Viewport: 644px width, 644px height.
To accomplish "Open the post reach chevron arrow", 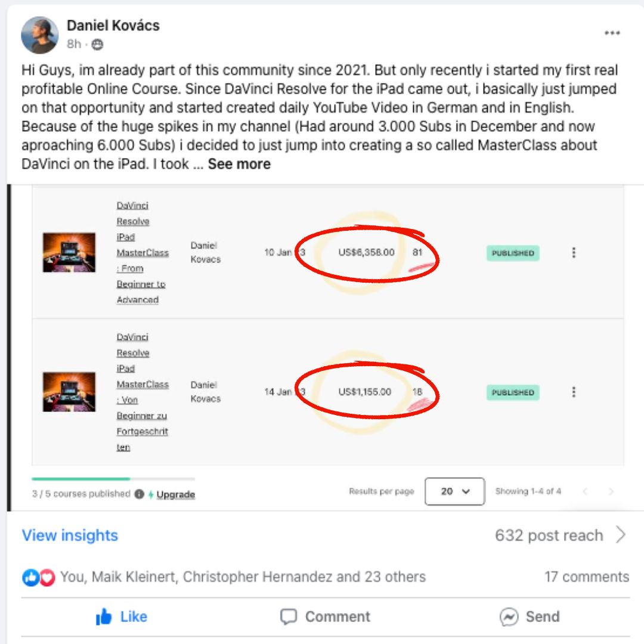I will (x=621, y=535).
